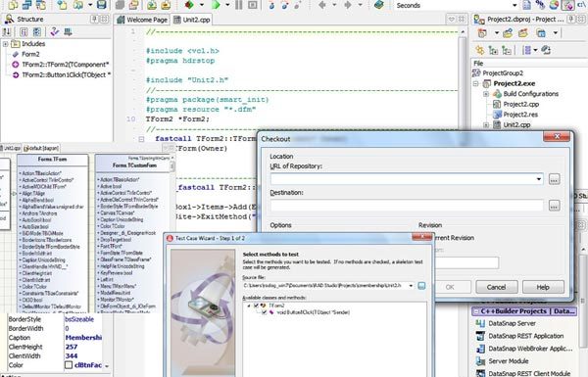Collapse the TForm2 tree node in wizard
588x377 pixels.
pos(248,306)
